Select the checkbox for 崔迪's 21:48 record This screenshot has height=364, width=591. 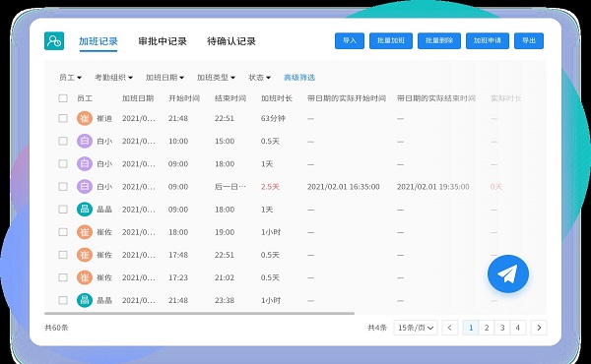click(63, 118)
